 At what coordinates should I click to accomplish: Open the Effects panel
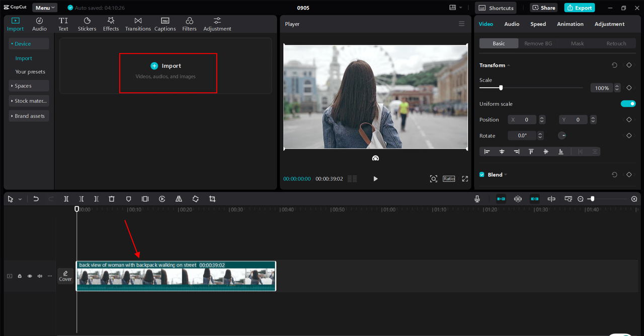[111, 24]
